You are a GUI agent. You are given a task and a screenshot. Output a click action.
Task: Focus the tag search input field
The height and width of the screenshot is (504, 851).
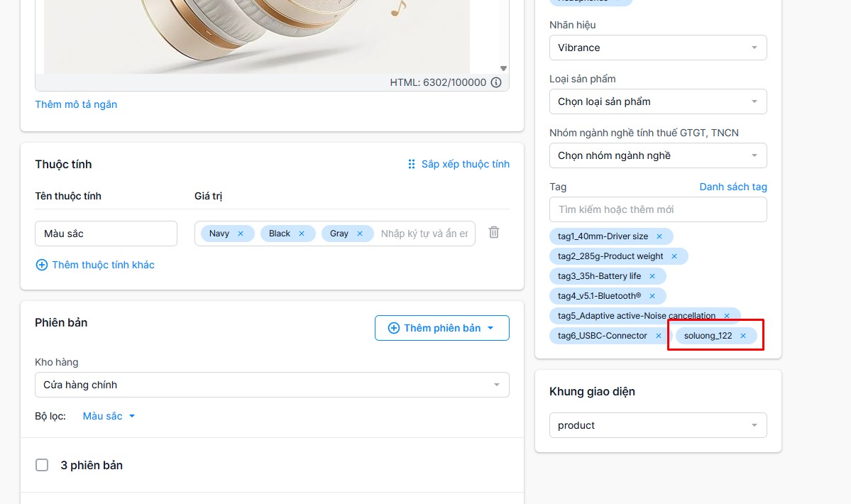[x=658, y=209]
